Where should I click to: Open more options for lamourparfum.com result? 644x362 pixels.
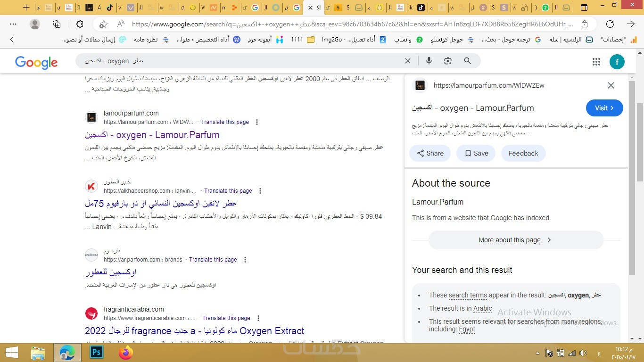tap(257, 122)
